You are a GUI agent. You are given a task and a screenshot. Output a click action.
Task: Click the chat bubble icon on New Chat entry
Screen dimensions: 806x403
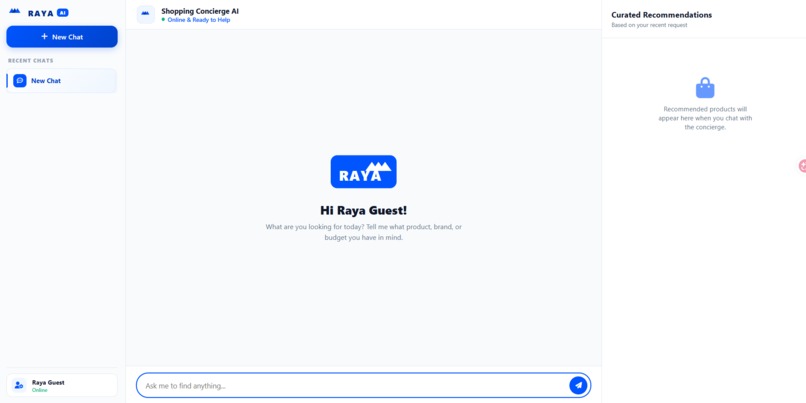(x=20, y=81)
